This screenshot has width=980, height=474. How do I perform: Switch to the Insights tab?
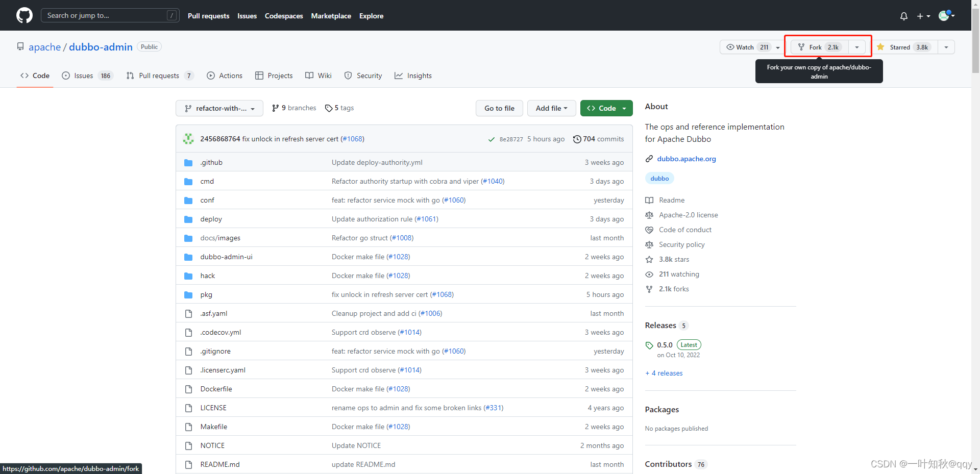click(413, 76)
